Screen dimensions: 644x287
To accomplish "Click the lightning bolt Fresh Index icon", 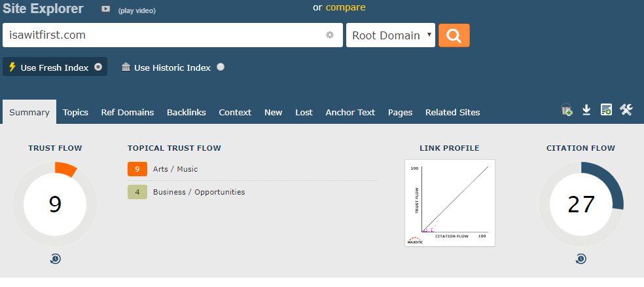I will click(x=12, y=67).
